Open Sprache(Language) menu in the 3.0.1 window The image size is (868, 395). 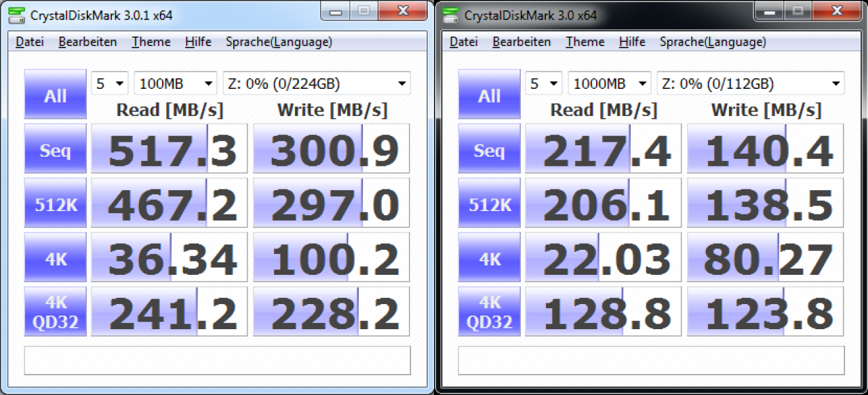[x=279, y=42]
